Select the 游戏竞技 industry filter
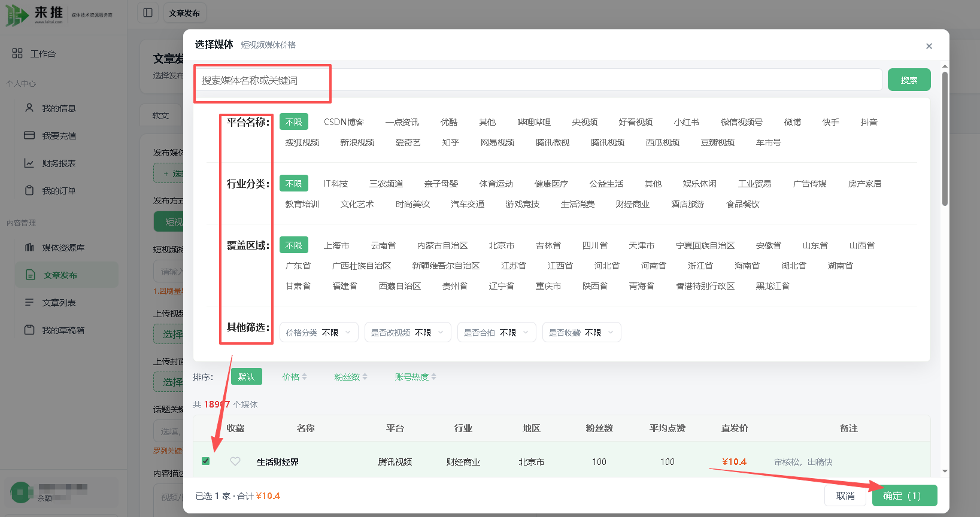980x517 pixels. click(522, 204)
